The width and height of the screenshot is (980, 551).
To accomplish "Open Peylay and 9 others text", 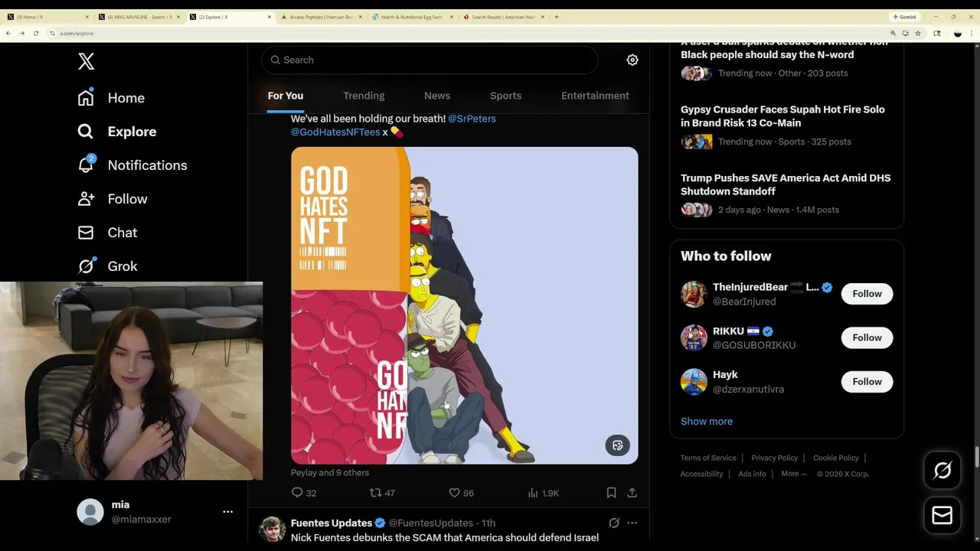I will (330, 472).
